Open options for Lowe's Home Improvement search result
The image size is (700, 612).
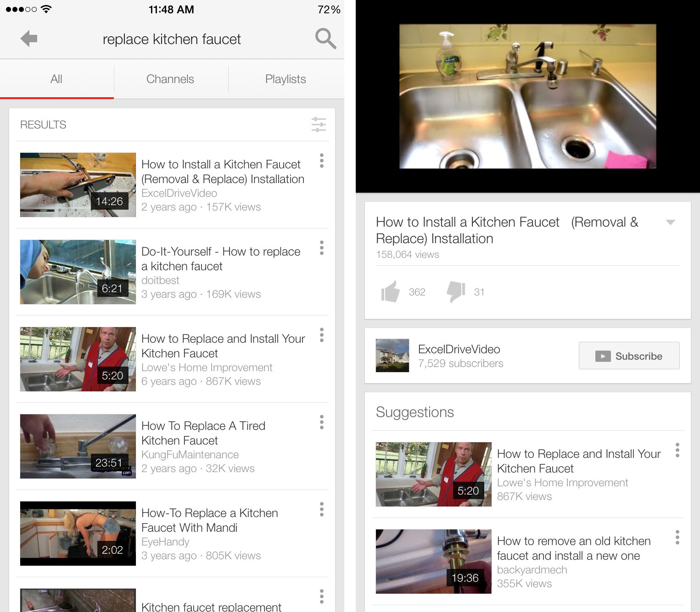coord(322,335)
